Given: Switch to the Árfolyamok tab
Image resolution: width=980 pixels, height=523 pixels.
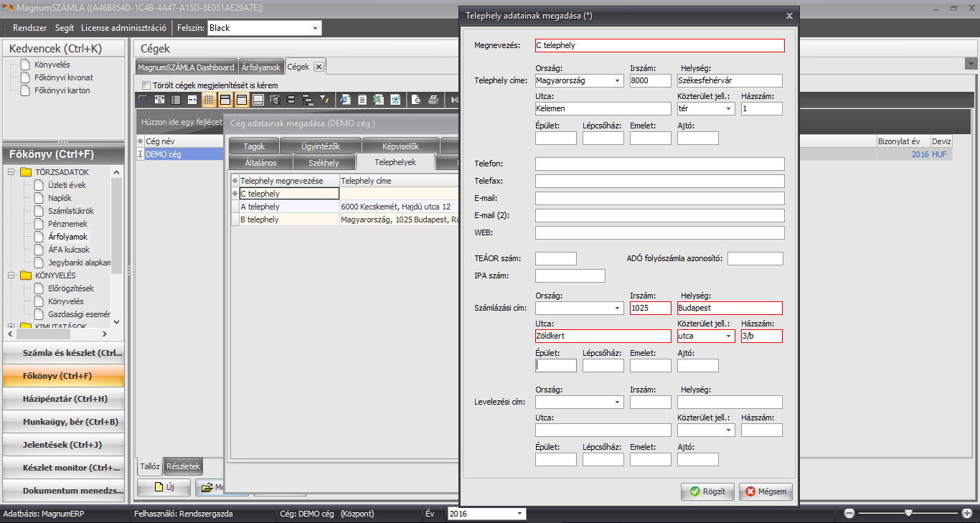Looking at the screenshot, I should tap(260, 67).
